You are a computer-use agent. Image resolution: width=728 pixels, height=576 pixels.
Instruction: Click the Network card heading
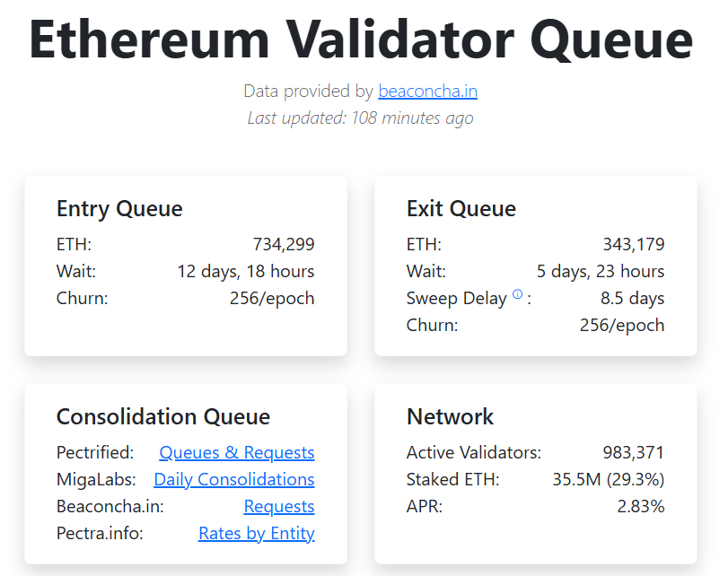(451, 416)
